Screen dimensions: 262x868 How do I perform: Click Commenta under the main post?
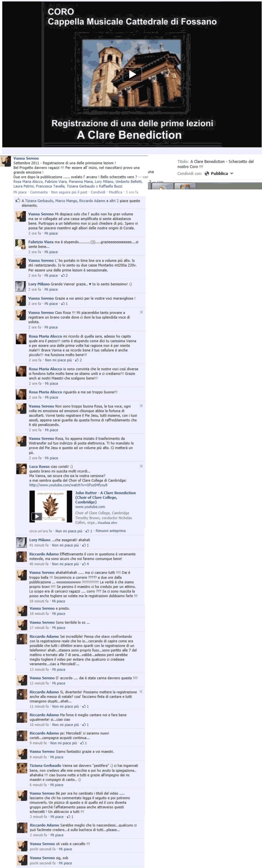(39, 192)
